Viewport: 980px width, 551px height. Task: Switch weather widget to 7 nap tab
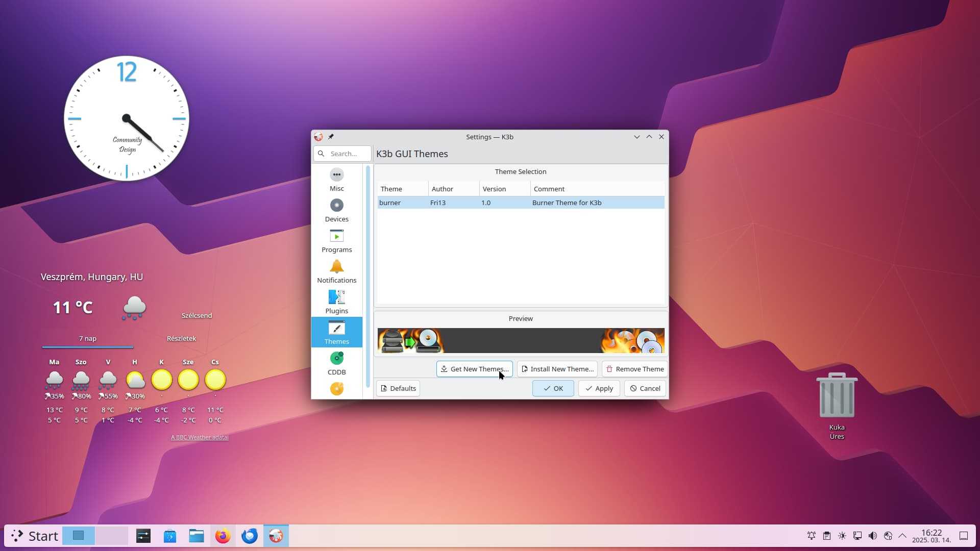pyautogui.click(x=88, y=338)
